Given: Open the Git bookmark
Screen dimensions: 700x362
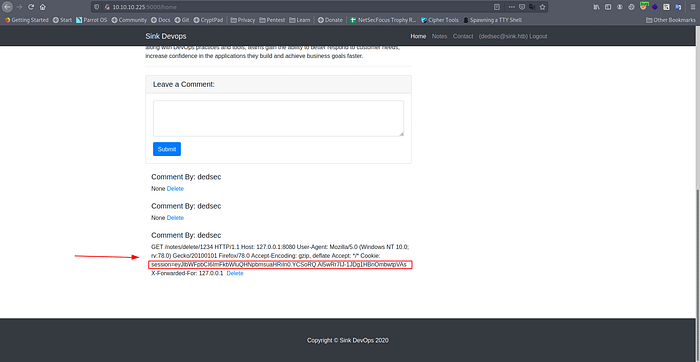Looking at the screenshot, I should [182, 20].
